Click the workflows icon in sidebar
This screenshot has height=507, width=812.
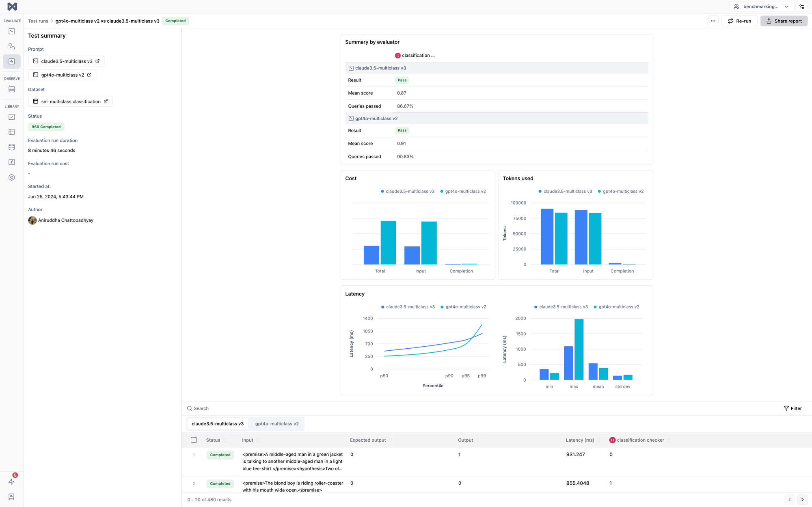[11, 46]
